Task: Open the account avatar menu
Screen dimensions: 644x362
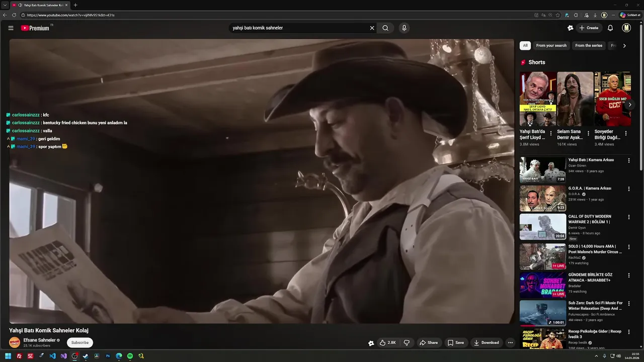Action: 626,28
